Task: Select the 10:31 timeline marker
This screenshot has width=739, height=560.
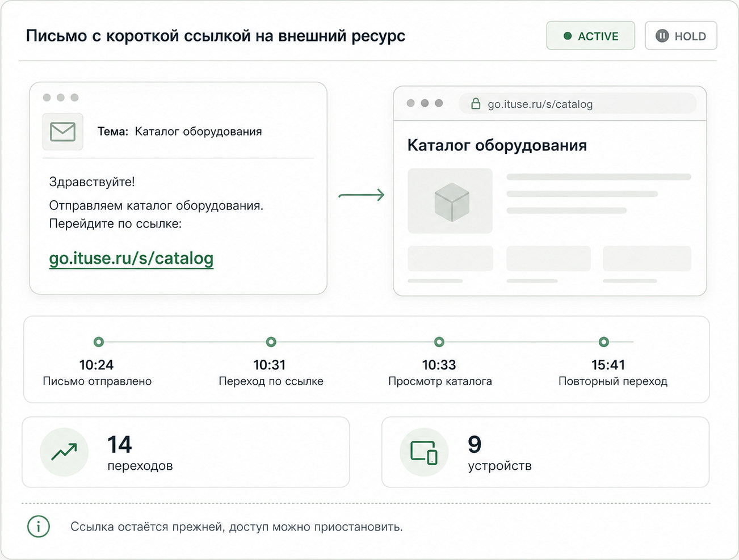Action: pyautogui.click(x=271, y=342)
